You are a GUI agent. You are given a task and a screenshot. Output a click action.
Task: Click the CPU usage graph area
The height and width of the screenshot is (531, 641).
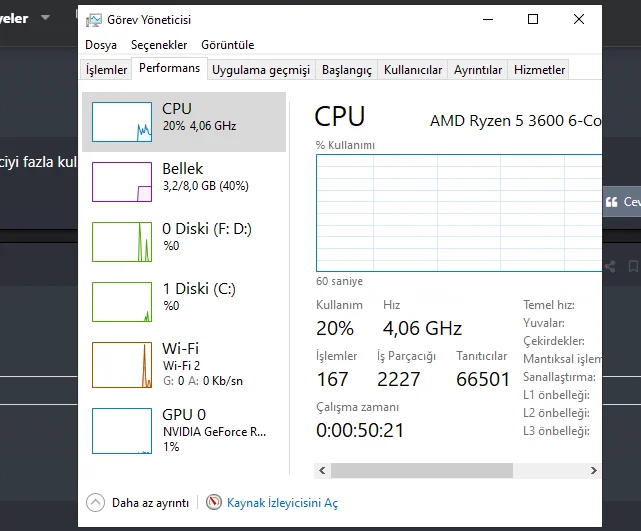click(x=458, y=213)
